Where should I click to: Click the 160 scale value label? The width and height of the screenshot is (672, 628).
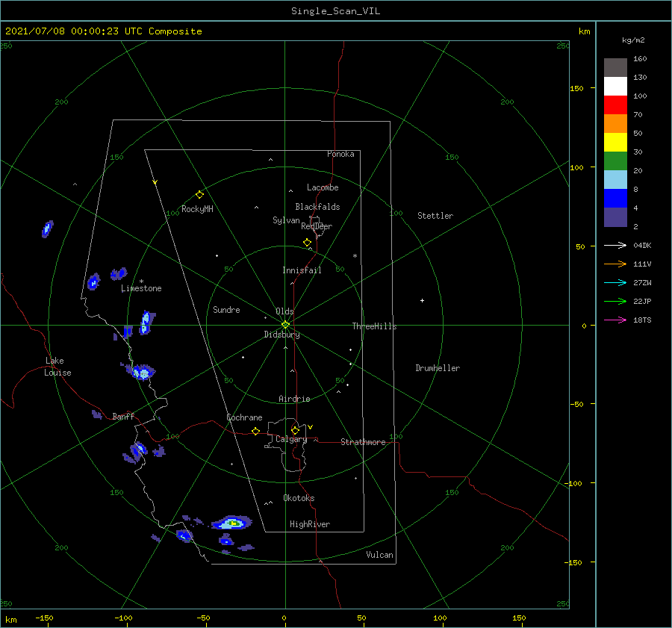click(x=640, y=59)
